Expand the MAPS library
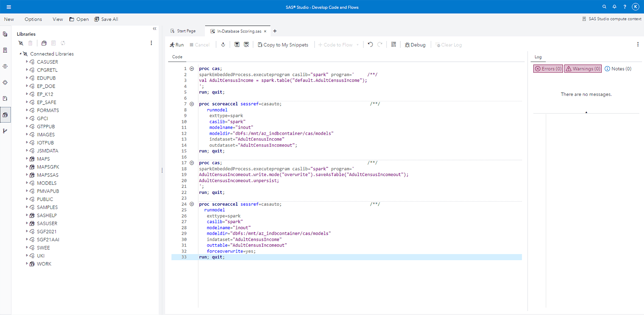This screenshot has width=644, height=315. [x=27, y=159]
